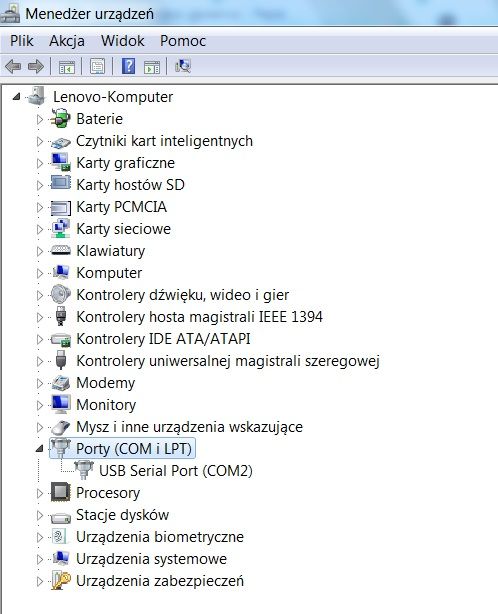
Task: Click the Back arrow toolbar icon
Action: pyautogui.click(x=13, y=67)
